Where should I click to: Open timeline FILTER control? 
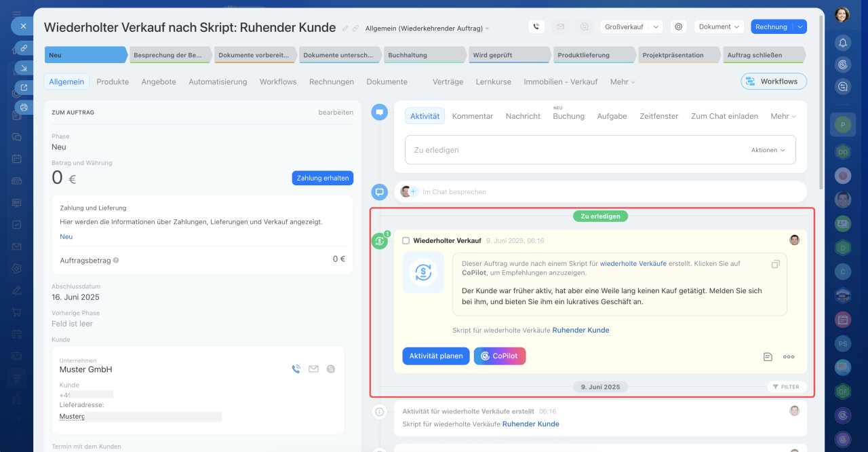pyautogui.click(x=787, y=387)
